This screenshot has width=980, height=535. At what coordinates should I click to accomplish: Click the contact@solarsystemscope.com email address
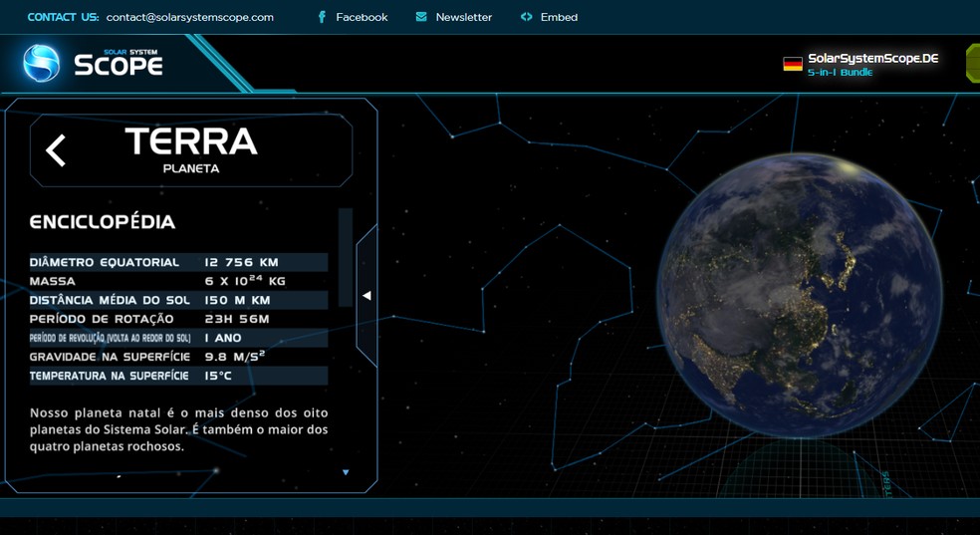[190, 18]
